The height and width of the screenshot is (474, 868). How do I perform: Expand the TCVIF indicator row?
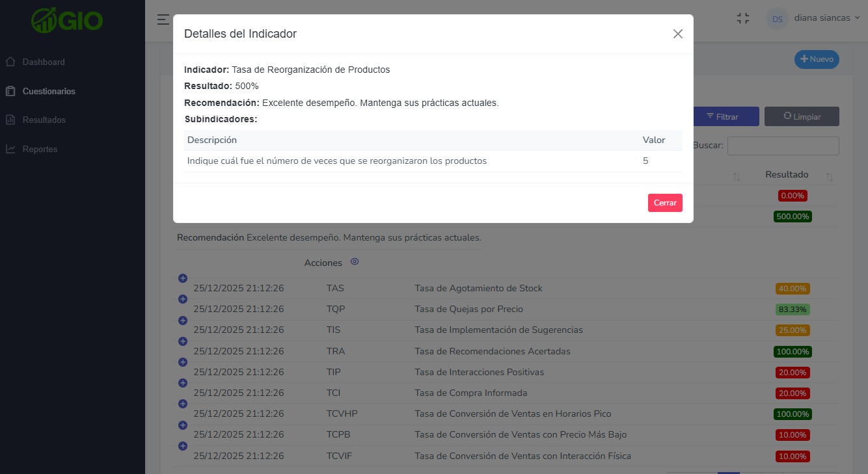click(183, 446)
